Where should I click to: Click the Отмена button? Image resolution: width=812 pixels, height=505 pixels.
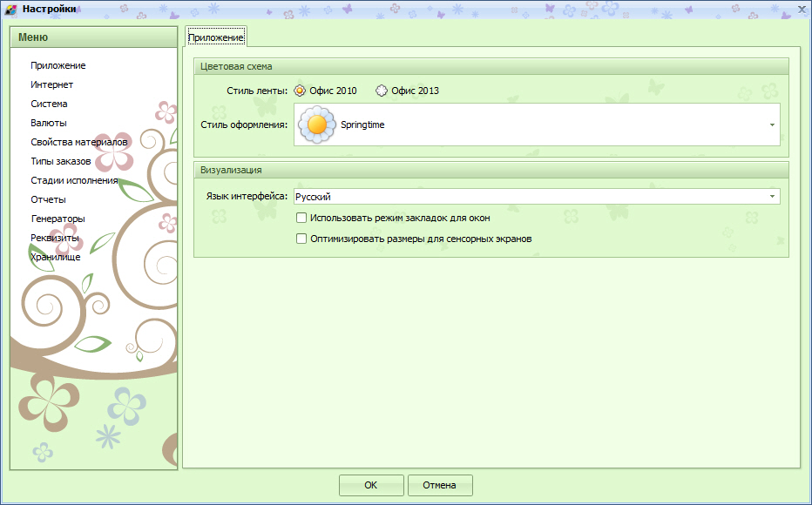coord(440,485)
